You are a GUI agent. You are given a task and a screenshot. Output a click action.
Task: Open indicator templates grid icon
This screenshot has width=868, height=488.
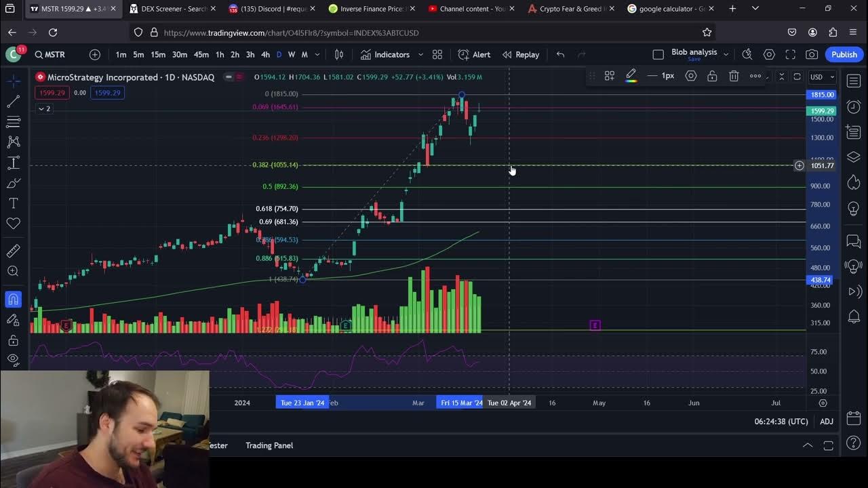click(437, 55)
